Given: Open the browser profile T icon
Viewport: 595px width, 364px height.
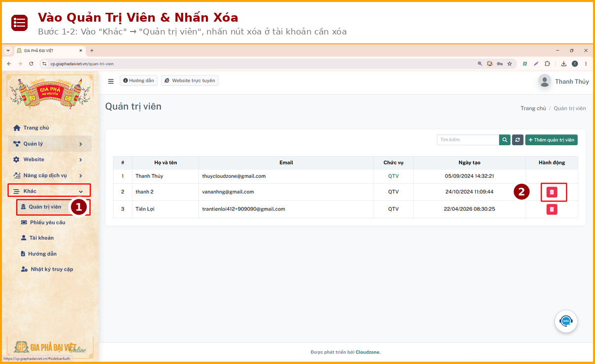Looking at the screenshot, I should (575, 64).
